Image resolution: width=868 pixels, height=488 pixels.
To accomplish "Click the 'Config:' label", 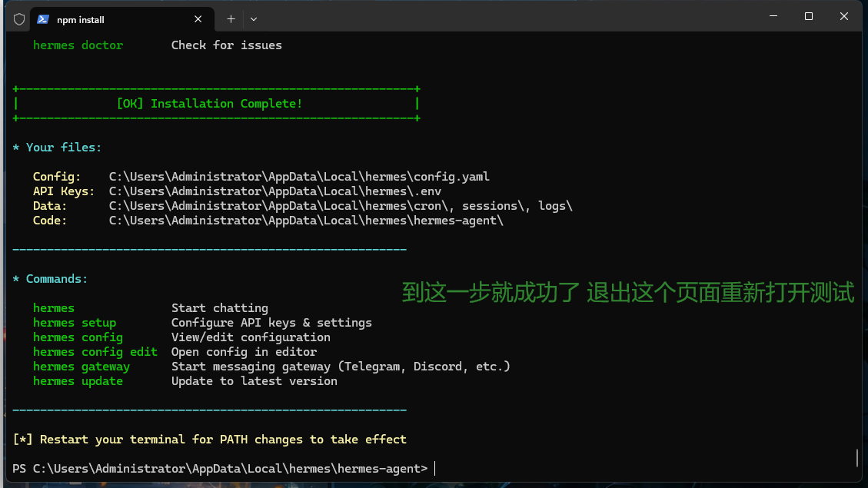I will (x=56, y=177).
